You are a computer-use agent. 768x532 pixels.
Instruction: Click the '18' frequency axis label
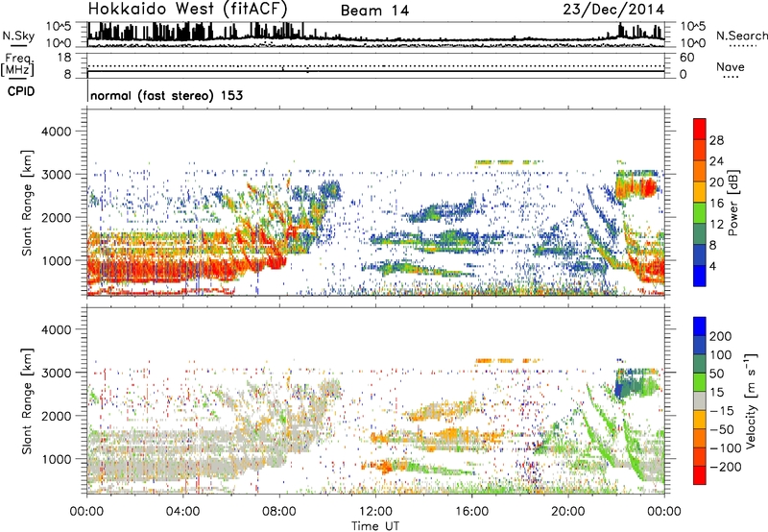coord(64,58)
